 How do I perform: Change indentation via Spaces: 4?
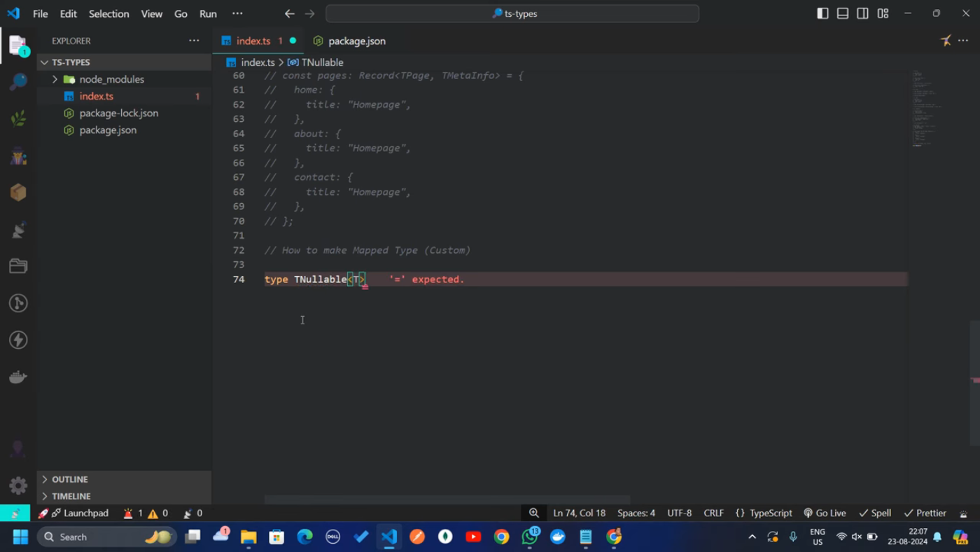(636, 513)
